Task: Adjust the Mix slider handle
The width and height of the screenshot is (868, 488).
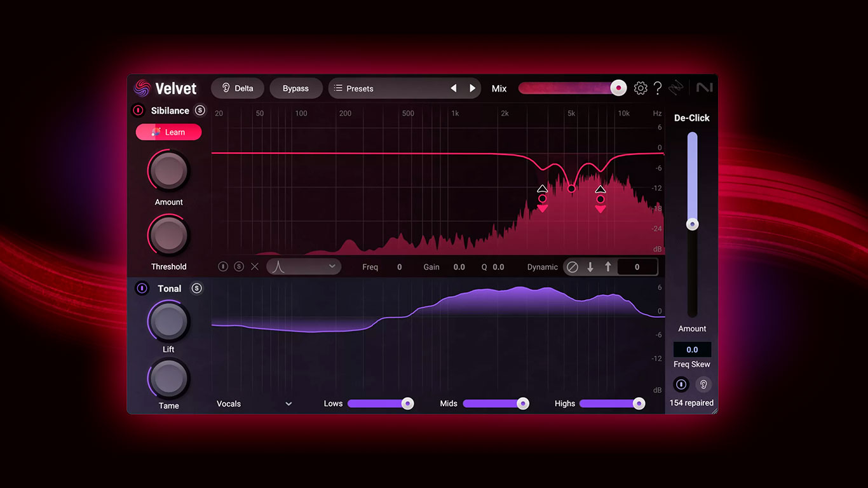Action: click(618, 88)
